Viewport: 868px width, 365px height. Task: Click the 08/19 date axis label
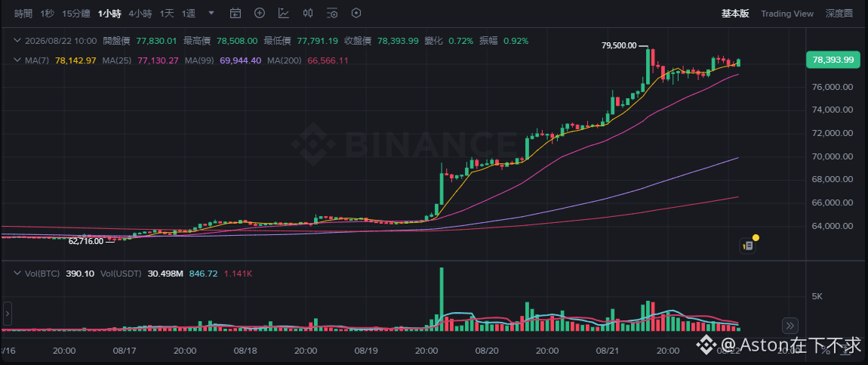366,350
